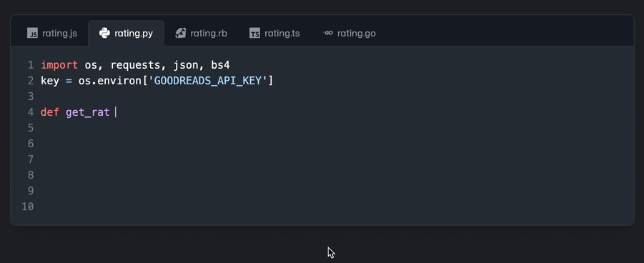Image resolution: width=644 pixels, height=263 pixels.
Task: Click the word 'requests' in the import line
Action: click(136, 65)
